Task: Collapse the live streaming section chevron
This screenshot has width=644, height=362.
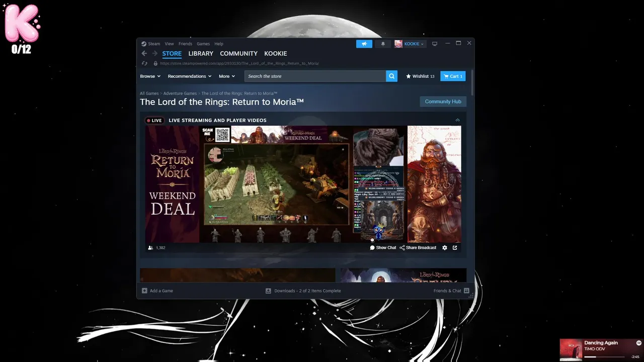Action: click(x=457, y=120)
